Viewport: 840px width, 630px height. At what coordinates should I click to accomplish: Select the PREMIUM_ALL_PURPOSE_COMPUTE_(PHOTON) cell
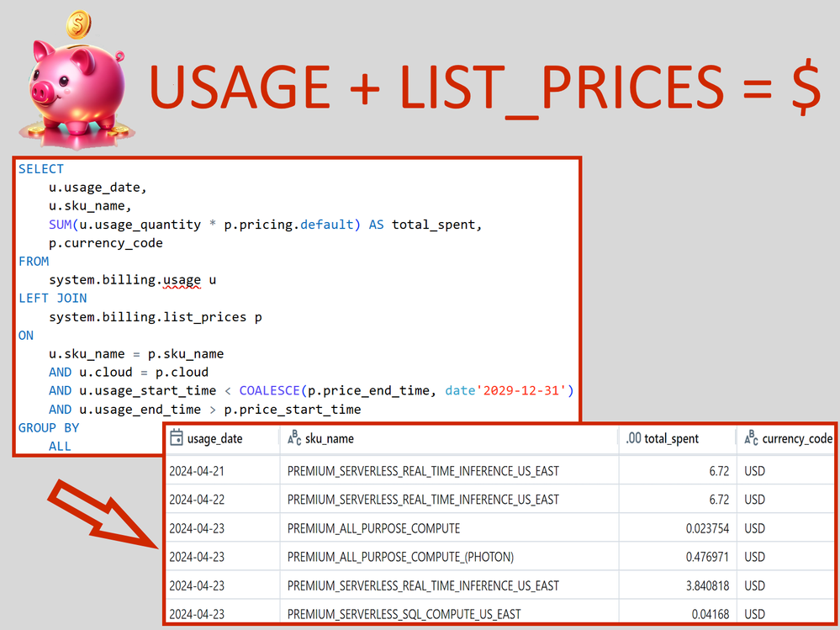(400, 557)
